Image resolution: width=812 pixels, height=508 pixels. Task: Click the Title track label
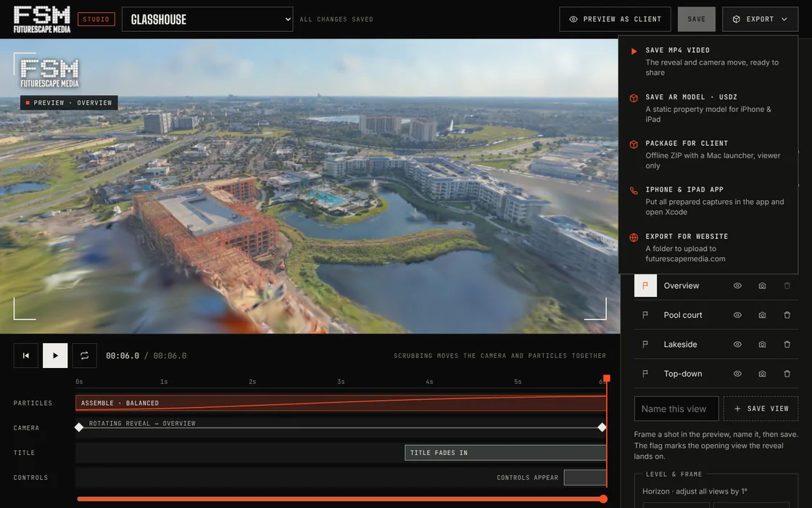[24, 453]
